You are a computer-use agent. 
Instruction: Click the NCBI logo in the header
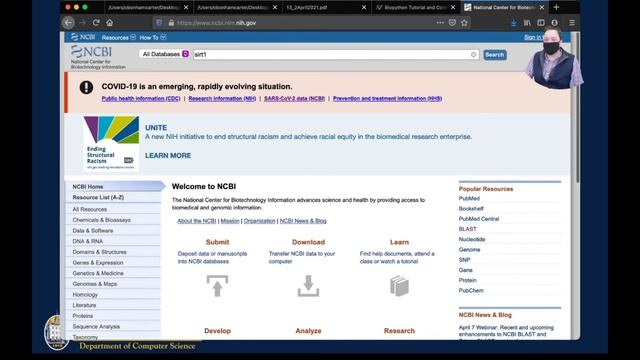click(x=91, y=52)
